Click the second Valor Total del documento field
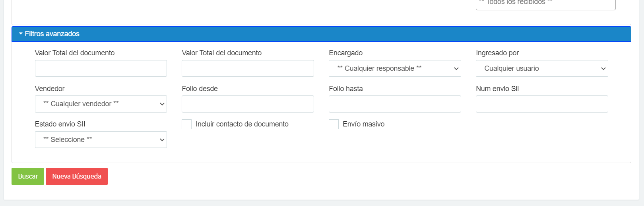Image resolution: width=644 pixels, height=206 pixels. click(248, 68)
